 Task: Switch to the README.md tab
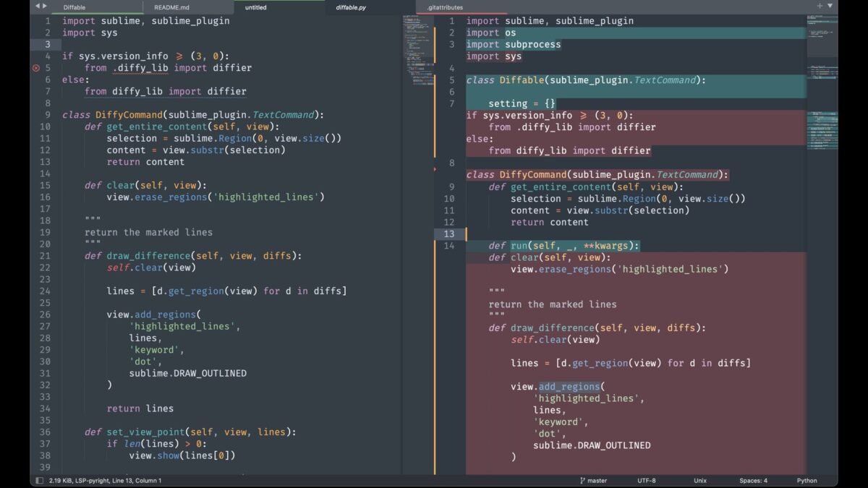(x=171, y=7)
